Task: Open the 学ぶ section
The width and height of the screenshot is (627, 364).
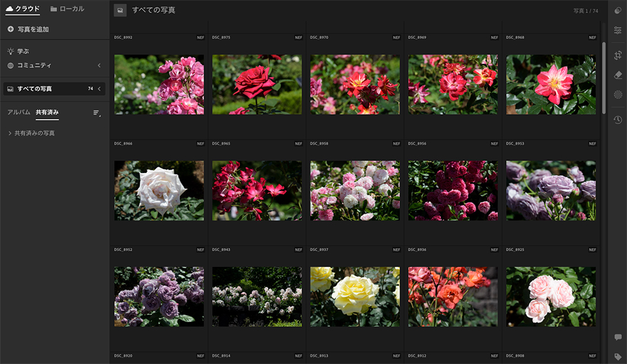Action: coord(23,51)
